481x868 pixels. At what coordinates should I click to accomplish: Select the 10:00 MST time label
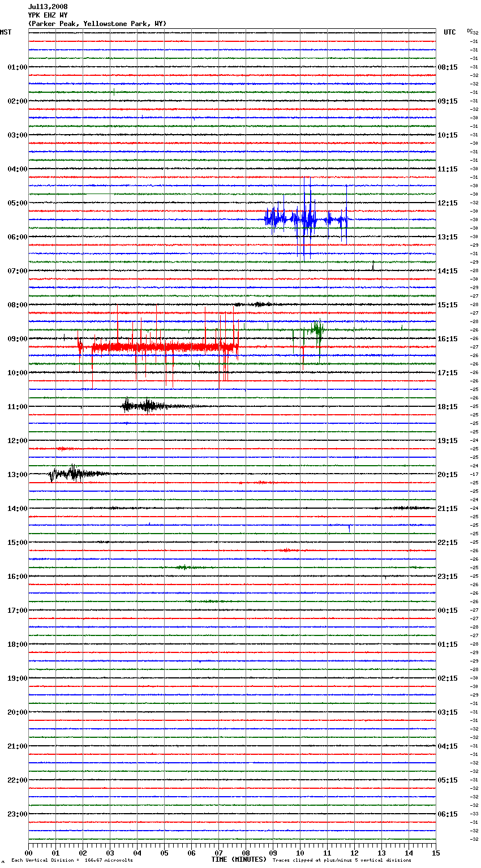pyautogui.click(x=17, y=373)
